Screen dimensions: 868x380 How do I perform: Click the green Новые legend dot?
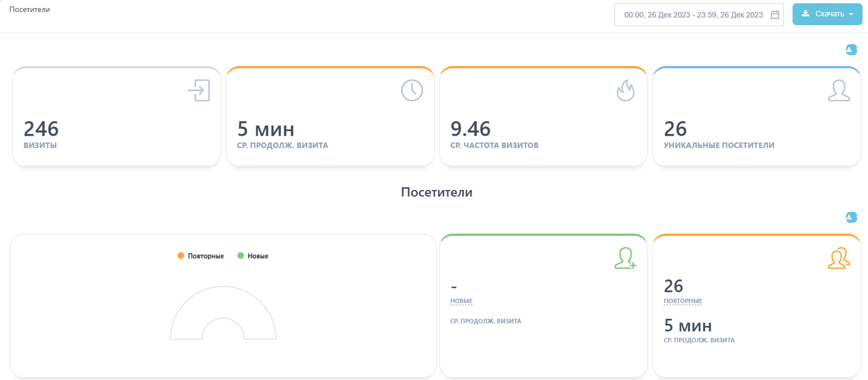[x=240, y=256]
